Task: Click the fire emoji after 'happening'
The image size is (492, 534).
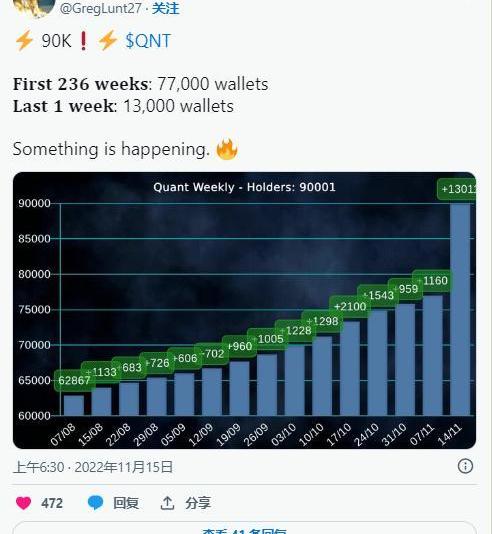Action: (227, 149)
